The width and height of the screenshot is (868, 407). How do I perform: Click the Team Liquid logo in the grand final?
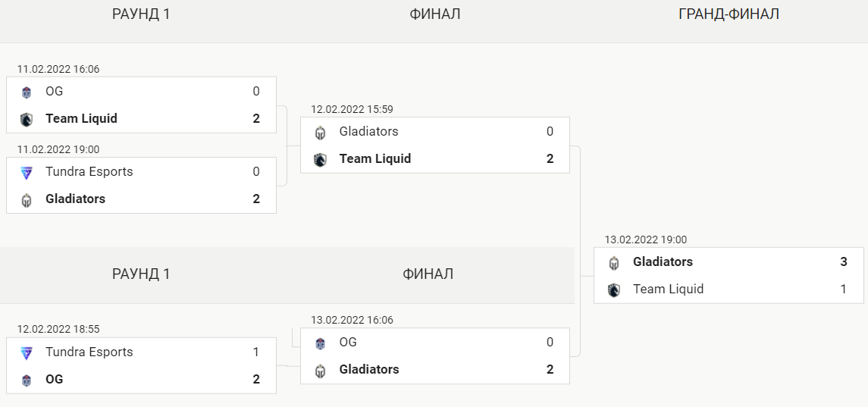613,290
